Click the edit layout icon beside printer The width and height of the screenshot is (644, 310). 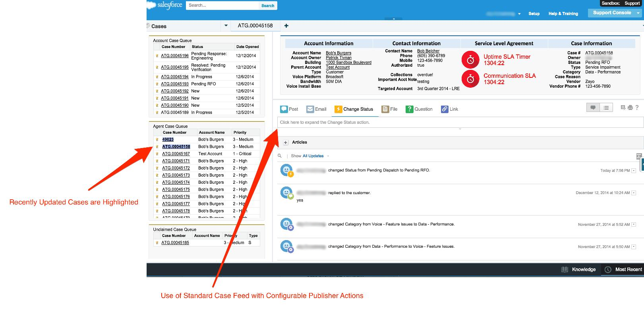click(x=623, y=108)
